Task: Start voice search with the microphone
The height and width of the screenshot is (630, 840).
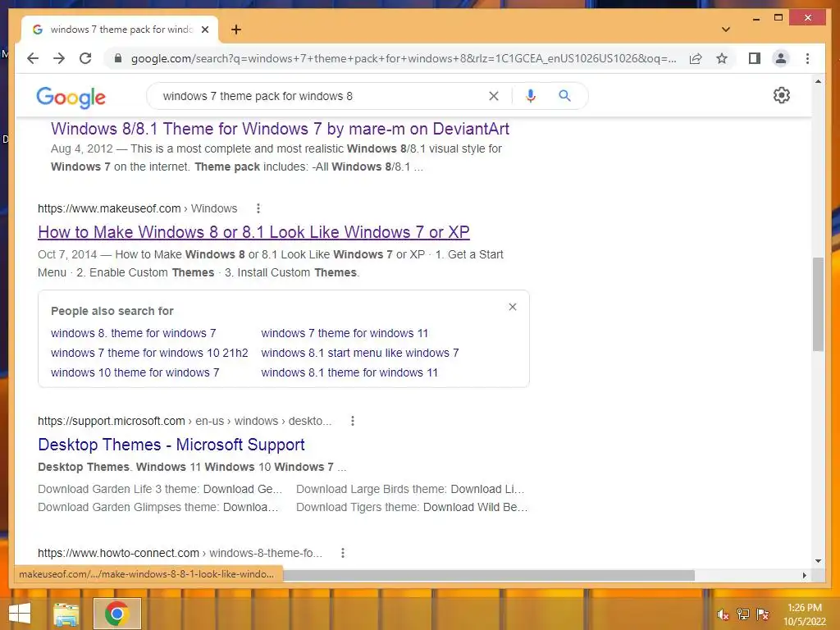Action: (531, 96)
